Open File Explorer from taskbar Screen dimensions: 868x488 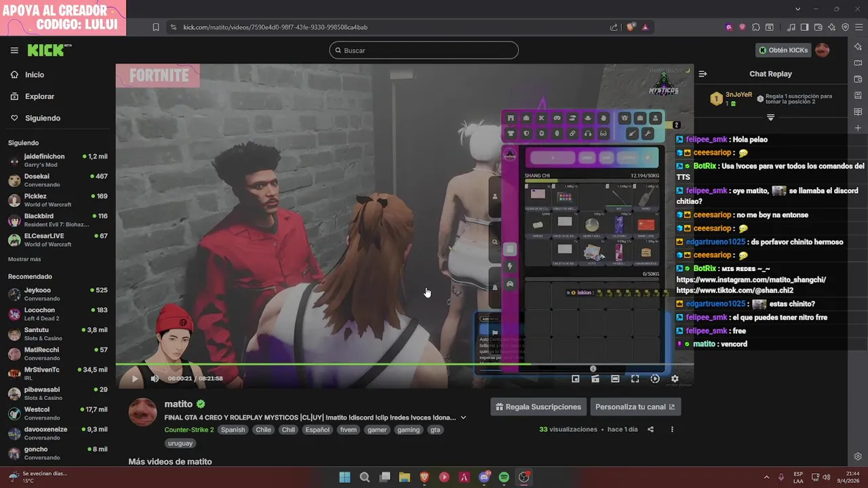404,477
